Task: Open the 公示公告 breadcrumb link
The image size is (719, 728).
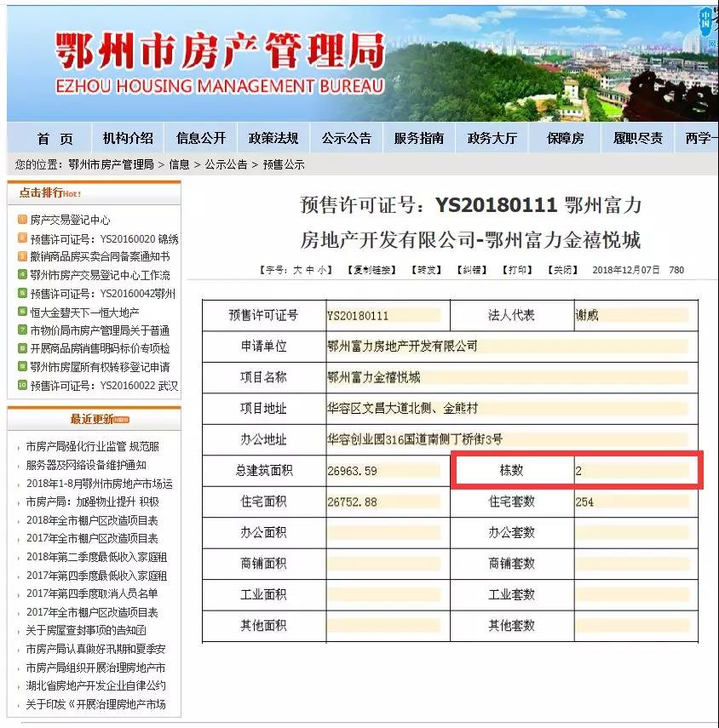Action: pos(226,164)
